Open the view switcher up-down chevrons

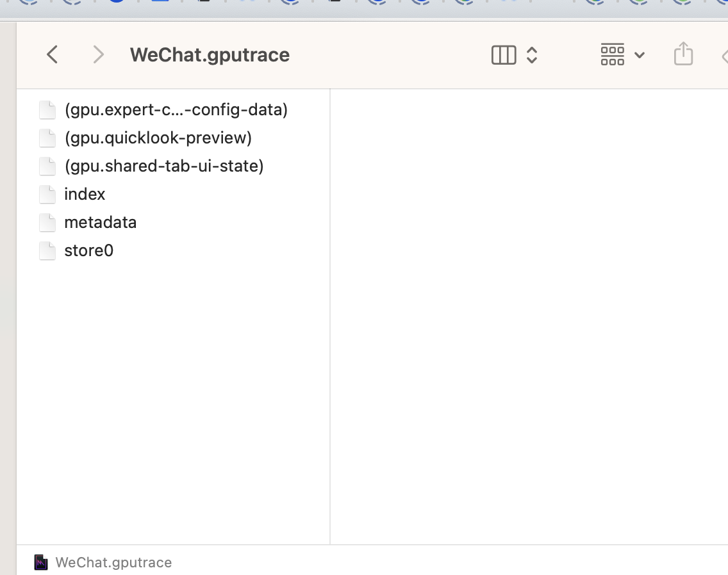(531, 55)
